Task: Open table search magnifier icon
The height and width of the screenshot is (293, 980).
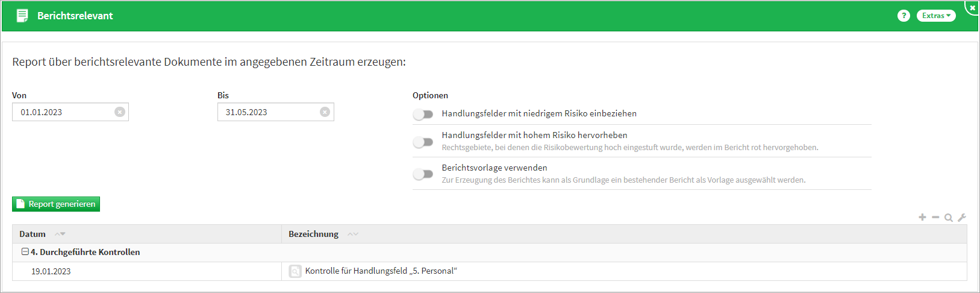Action: [949, 218]
